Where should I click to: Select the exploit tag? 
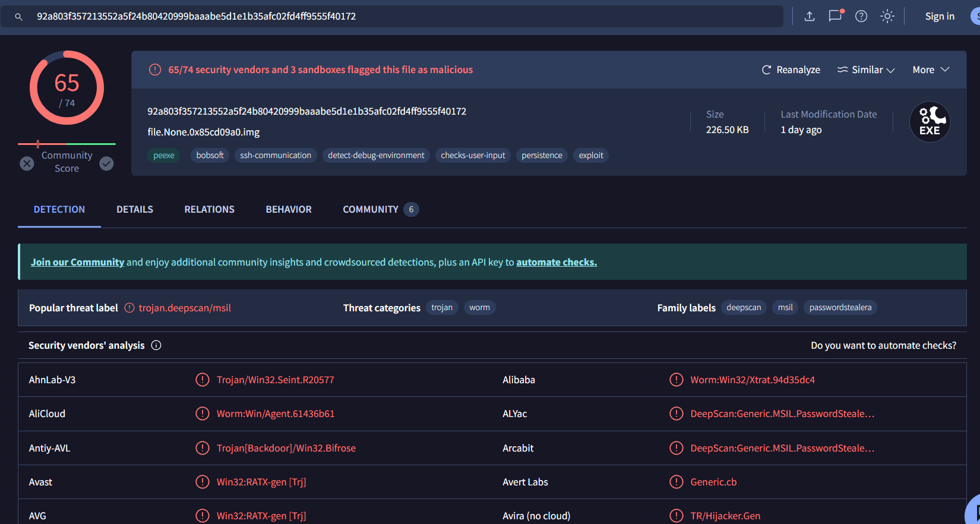pos(591,155)
